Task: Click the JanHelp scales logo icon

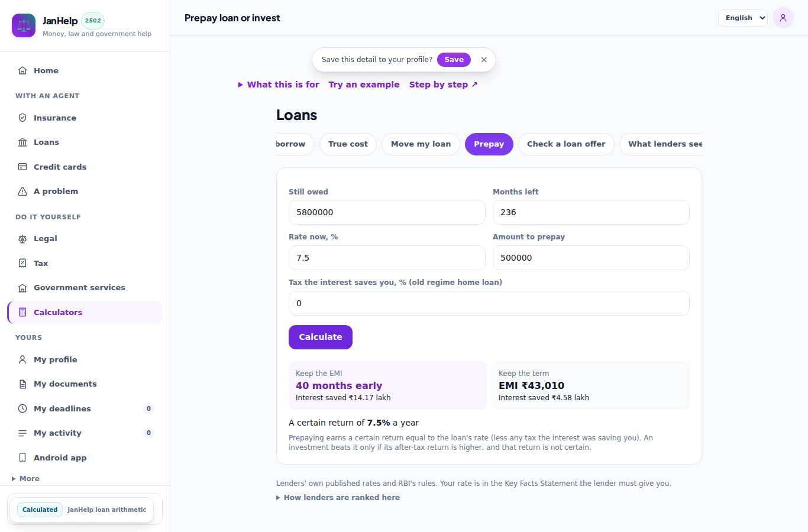Action: tap(24, 25)
